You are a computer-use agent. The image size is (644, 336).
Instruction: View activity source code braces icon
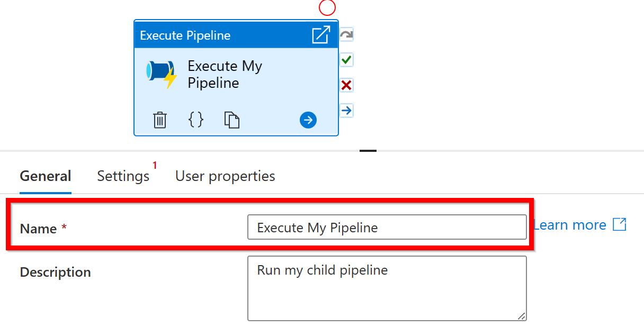pos(196,120)
